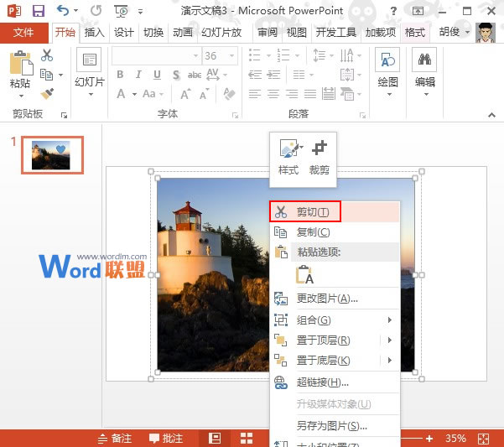Viewport: 504px width, 447px height.
Task: Toggle Align Left paragraph alignment
Action: coord(255,94)
